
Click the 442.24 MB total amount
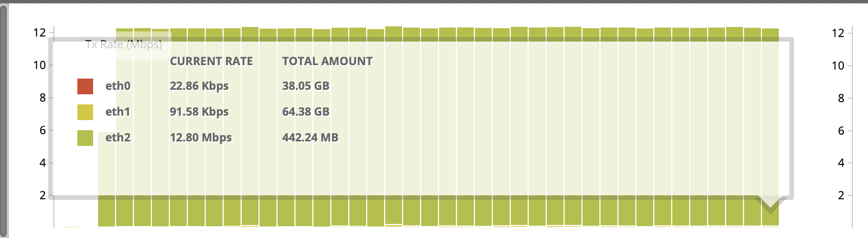[x=310, y=138]
